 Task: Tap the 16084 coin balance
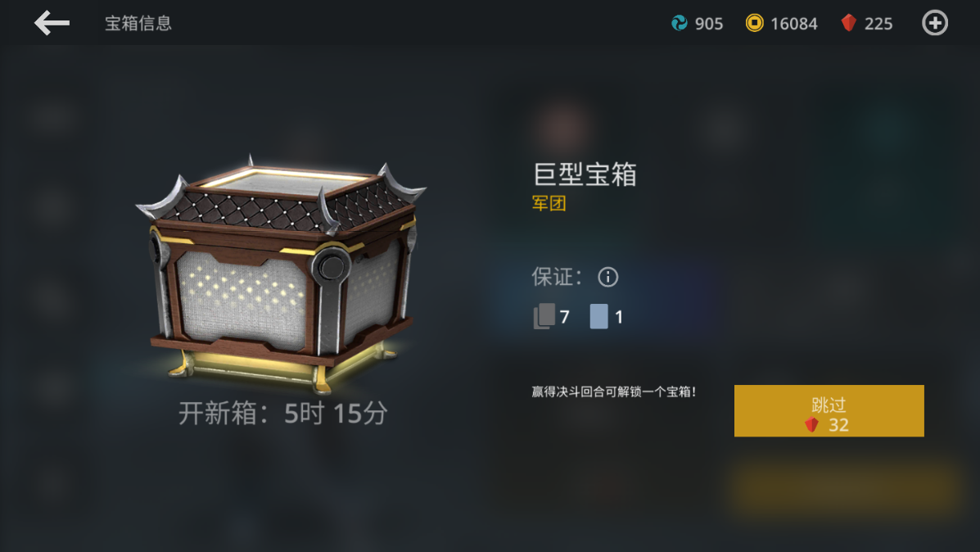pyautogui.click(x=794, y=24)
